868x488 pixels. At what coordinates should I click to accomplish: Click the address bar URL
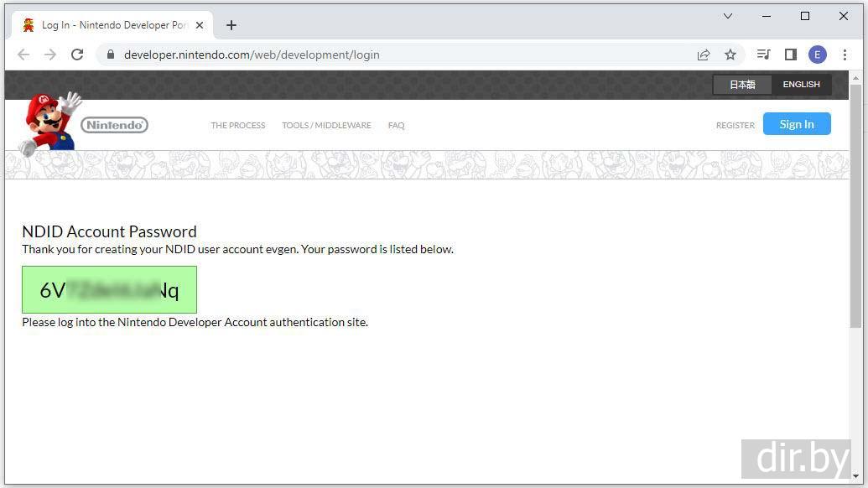252,55
